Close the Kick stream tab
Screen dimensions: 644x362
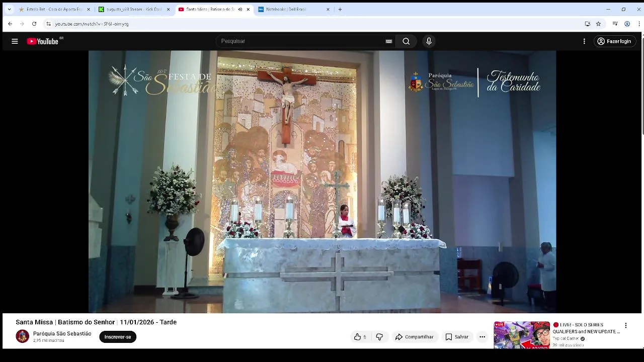(x=168, y=9)
